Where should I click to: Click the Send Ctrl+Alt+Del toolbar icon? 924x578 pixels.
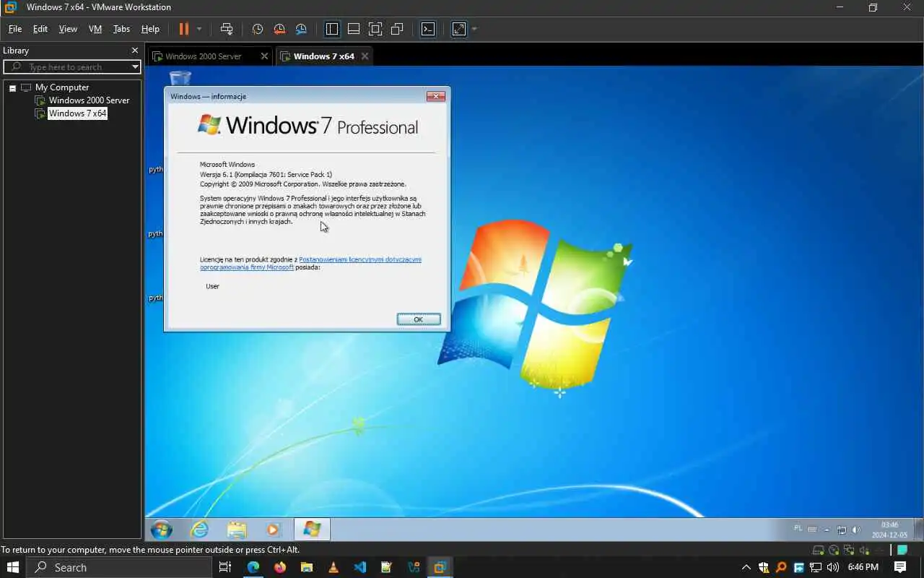click(227, 29)
